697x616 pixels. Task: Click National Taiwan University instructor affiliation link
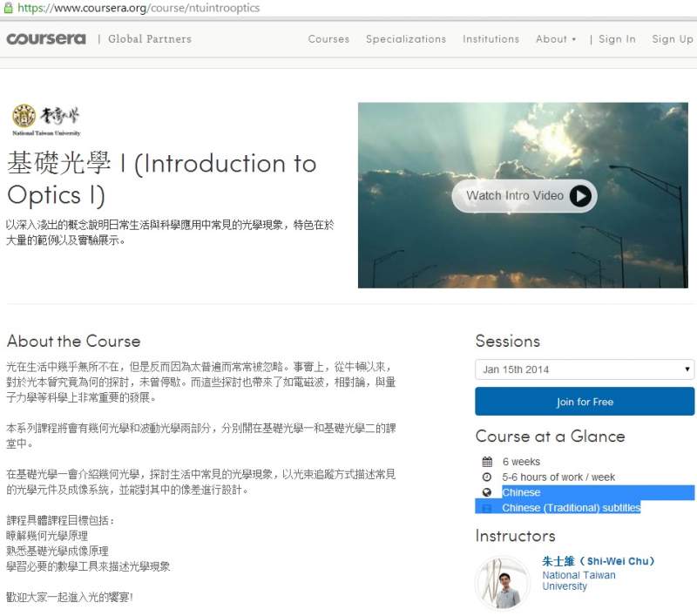click(x=579, y=580)
